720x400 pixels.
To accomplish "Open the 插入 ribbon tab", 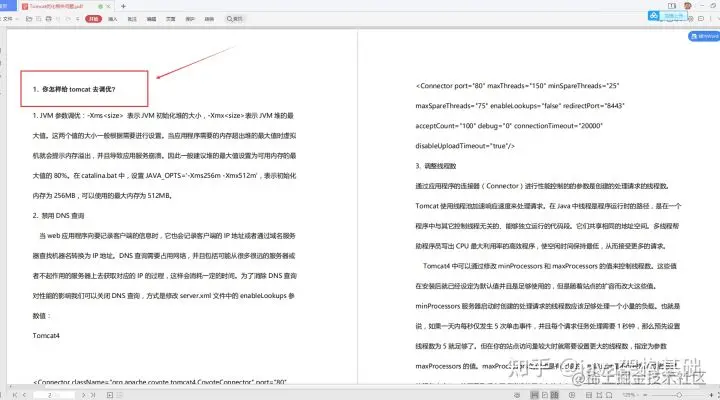I will (x=112, y=19).
